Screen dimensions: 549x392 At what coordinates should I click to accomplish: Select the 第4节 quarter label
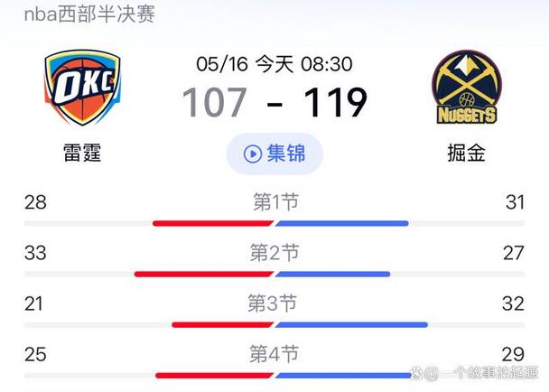point(274,354)
